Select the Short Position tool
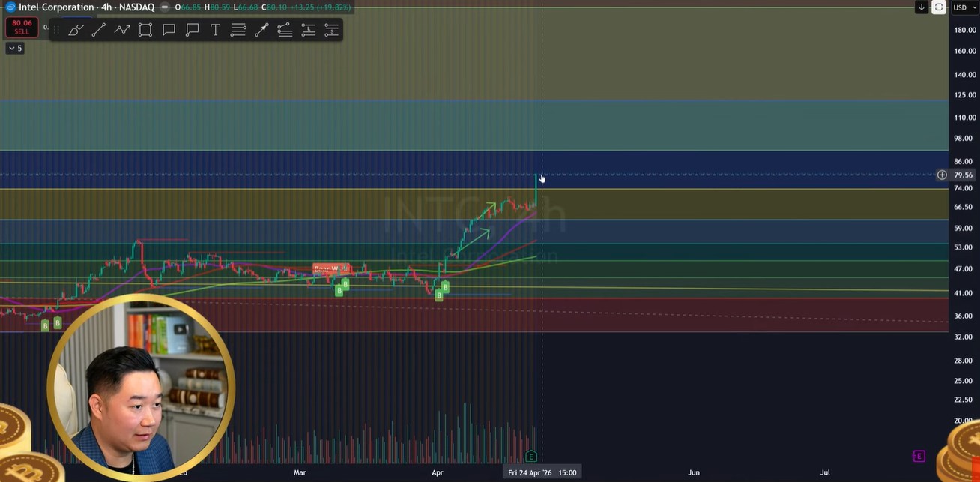Image resolution: width=980 pixels, height=482 pixels. [x=331, y=30]
